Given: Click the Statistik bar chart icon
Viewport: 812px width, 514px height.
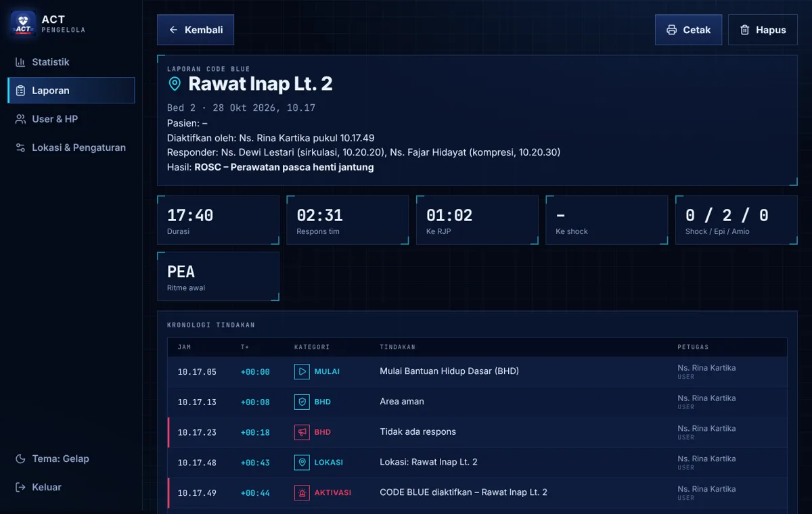Looking at the screenshot, I should [20, 62].
